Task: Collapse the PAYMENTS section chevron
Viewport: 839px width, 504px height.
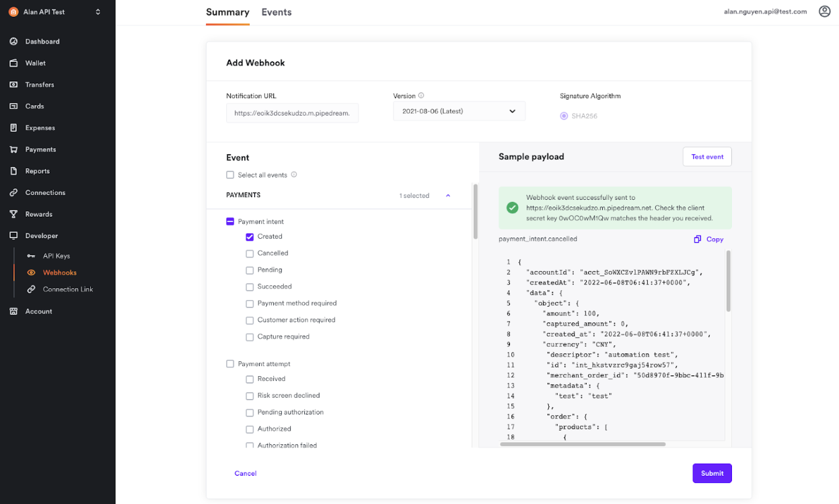Action: [448, 196]
